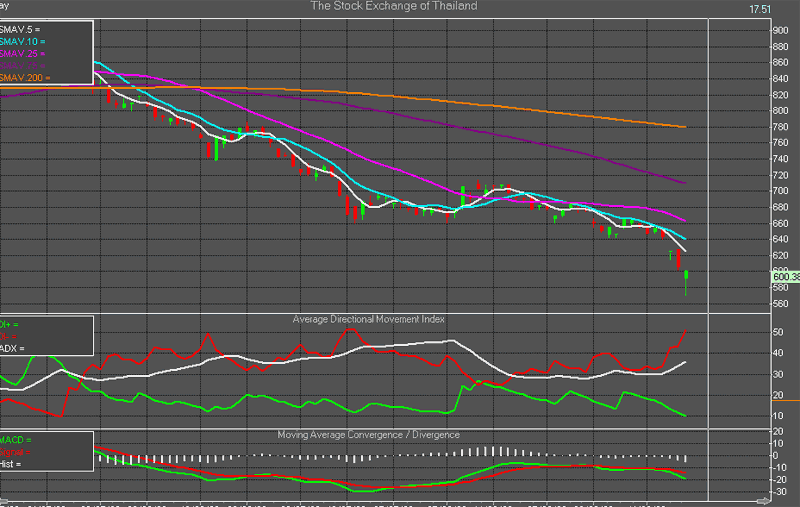Click the chart title The Stock Exchange of Thailand
800x507 pixels.
tap(393, 6)
